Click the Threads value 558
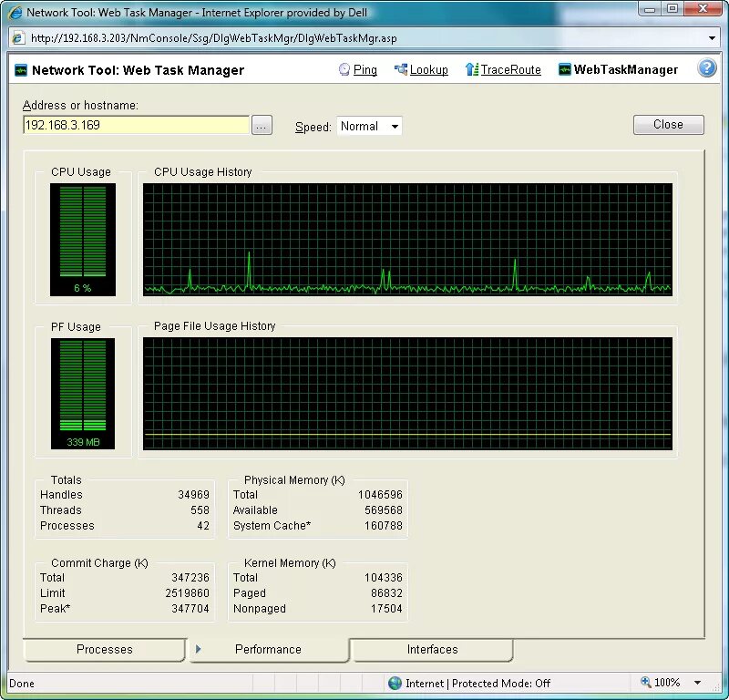Image resolution: width=729 pixels, height=700 pixels. pyautogui.click(x=200, y=510)
